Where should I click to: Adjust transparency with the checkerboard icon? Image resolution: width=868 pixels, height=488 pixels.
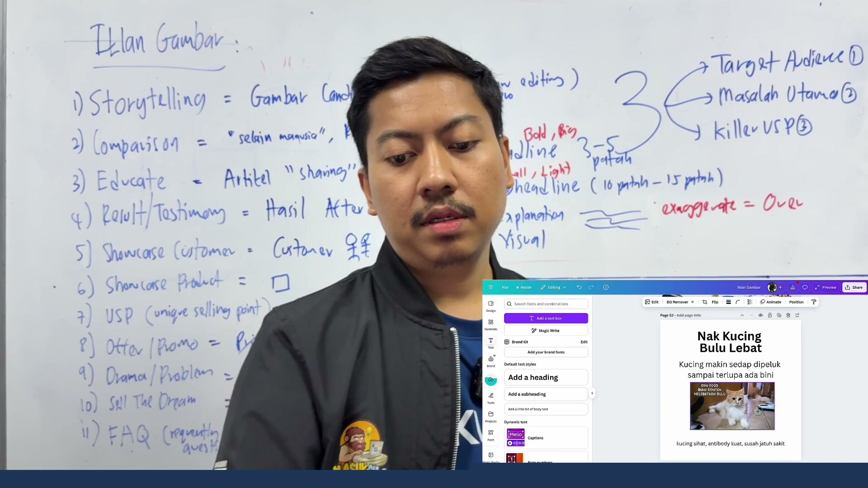[750, 302]
